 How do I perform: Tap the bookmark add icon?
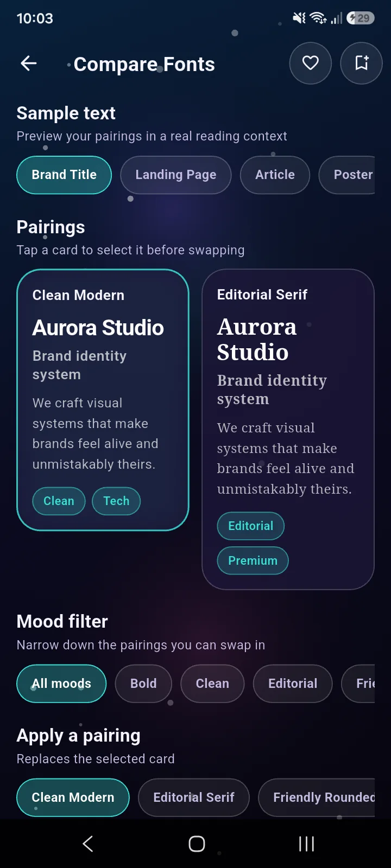click(x=362, y=63)
